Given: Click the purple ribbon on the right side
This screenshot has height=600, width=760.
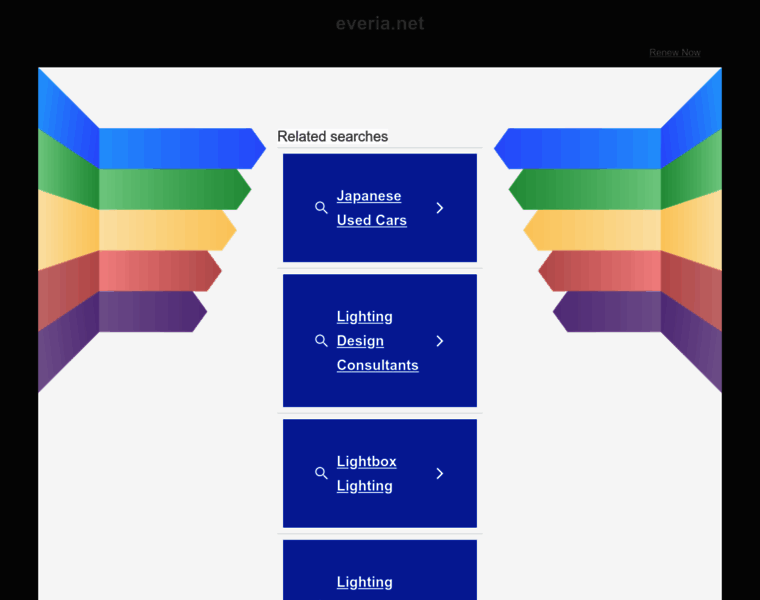Looking at the screenshot, I should 609,311.
